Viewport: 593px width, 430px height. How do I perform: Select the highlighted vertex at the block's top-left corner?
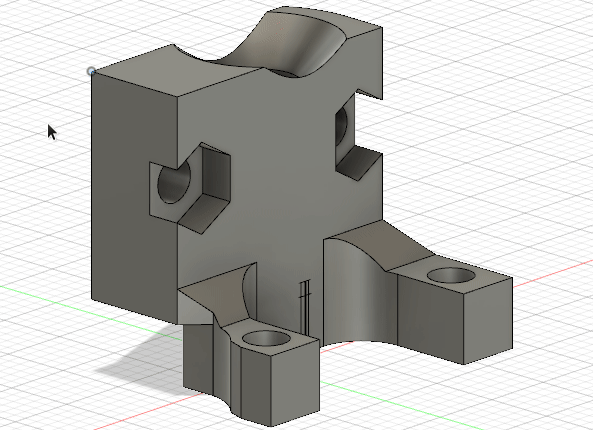[91, 71]
